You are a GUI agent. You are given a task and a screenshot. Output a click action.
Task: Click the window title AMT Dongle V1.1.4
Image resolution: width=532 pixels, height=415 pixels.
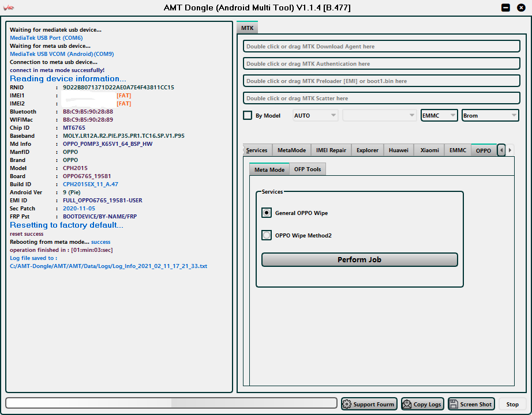[257, 7]
